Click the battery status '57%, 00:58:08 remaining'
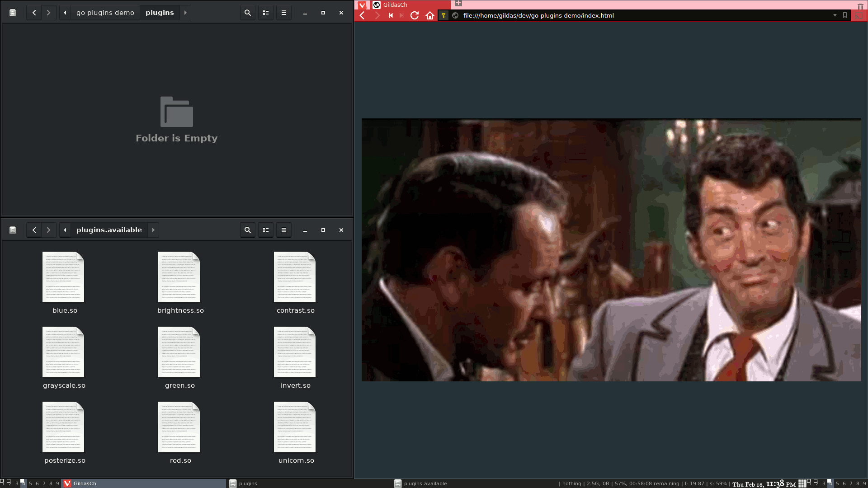Image resolution: width=868 pixels, height=488 pixels. coord(647,483)
